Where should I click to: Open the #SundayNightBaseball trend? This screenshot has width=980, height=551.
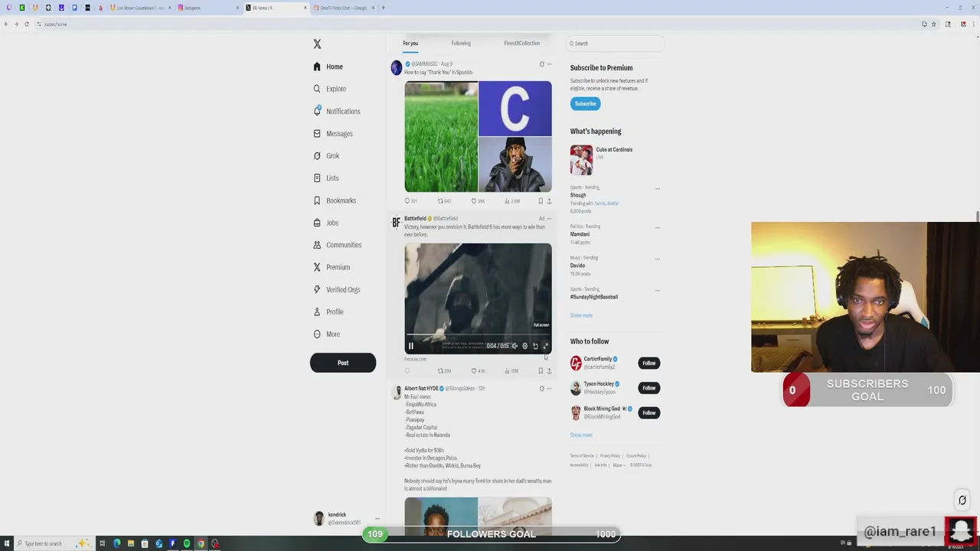pyautogui.click(x=594, y=297)
